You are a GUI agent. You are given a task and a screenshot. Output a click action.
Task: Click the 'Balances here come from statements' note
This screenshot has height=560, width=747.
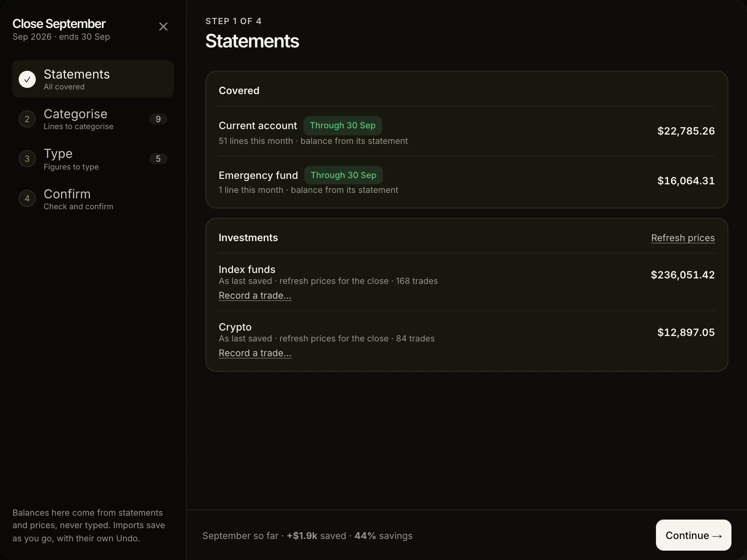[x=89, y=525]
